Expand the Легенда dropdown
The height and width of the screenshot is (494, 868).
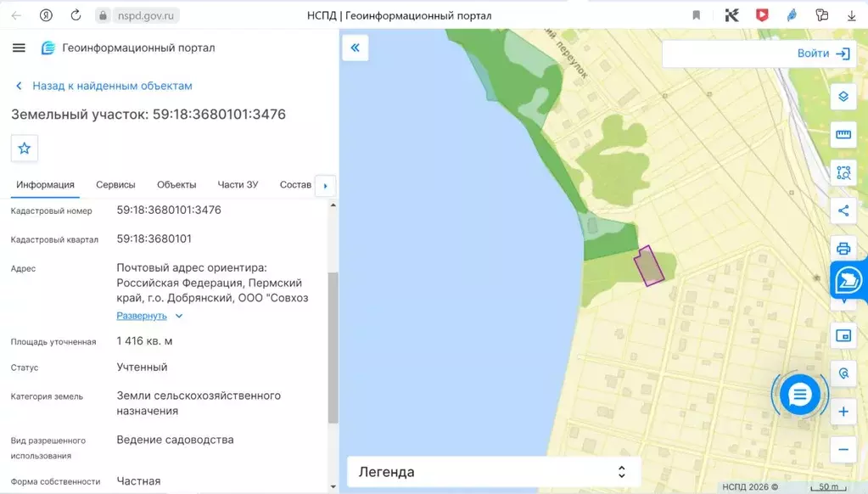click(x=494, y=472)
